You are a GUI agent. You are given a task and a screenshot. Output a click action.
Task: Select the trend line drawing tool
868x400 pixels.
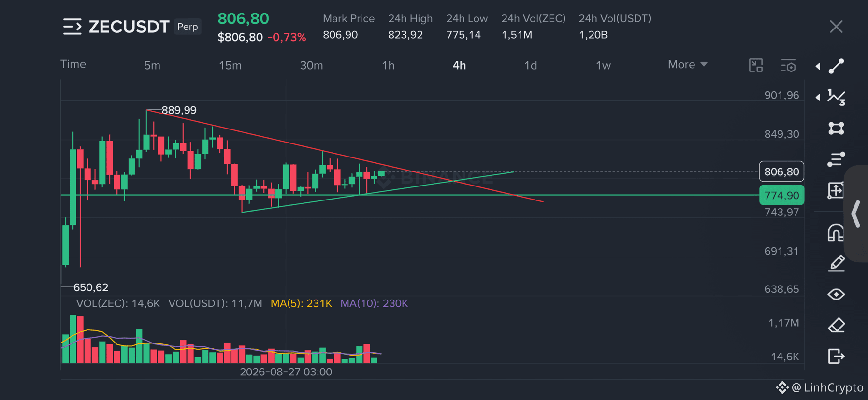(837, 66)
